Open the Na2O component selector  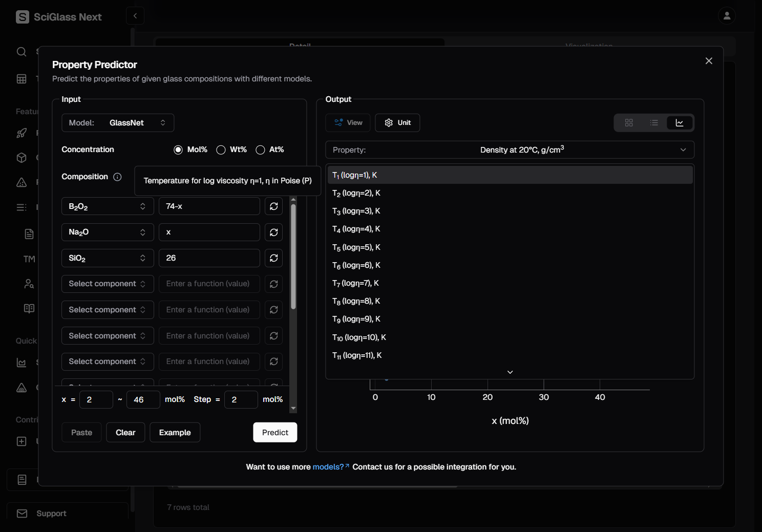coord(108,232)
